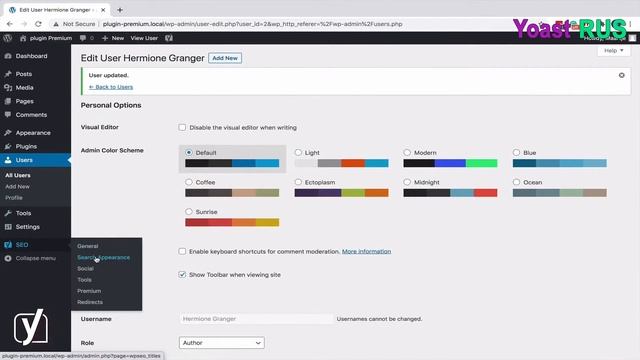This screenshot has height=360, width=640.
Task: Click the Dashboard sidebar icon
Action: point(8,56)
